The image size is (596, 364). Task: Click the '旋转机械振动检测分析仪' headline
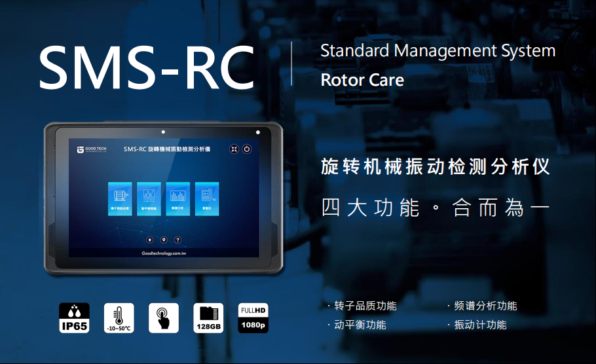(436, 166)
